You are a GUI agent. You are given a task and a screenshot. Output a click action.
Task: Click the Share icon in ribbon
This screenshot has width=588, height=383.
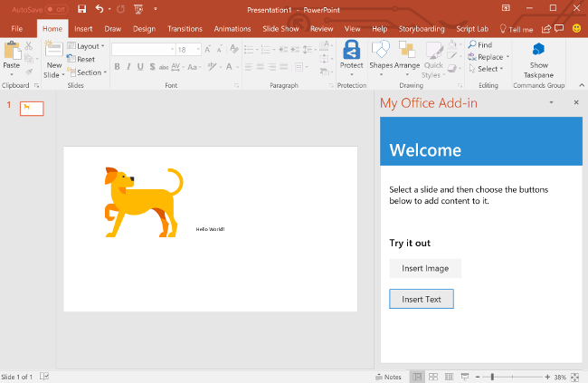tap(546, 29)
